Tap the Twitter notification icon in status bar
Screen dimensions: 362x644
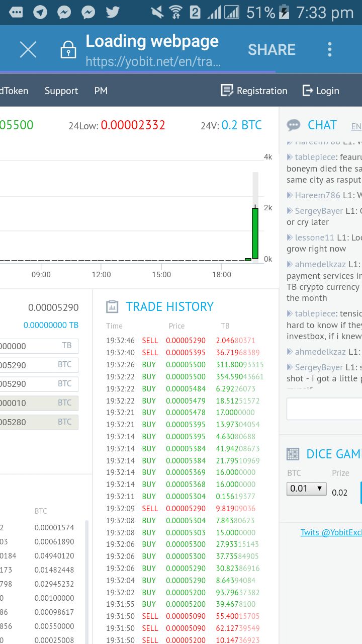pos(113,12)
